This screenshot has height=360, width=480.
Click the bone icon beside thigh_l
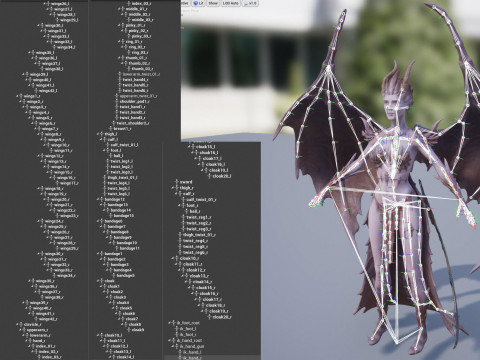pyautogui.click(x=102, y=134)
